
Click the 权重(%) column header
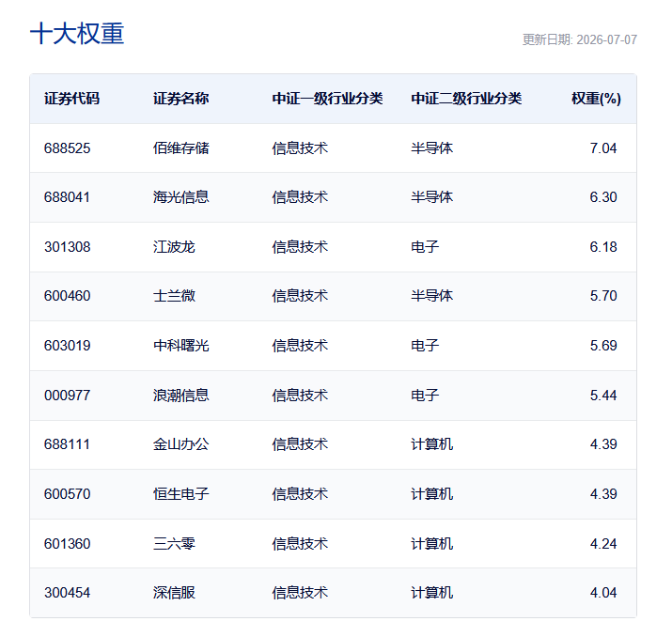[596, 99]
